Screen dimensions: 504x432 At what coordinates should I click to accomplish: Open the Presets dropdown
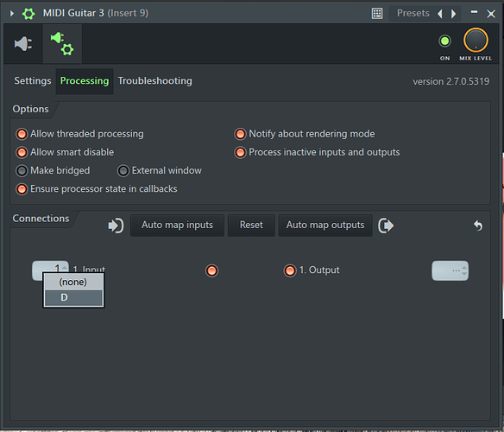click(413, 13)
